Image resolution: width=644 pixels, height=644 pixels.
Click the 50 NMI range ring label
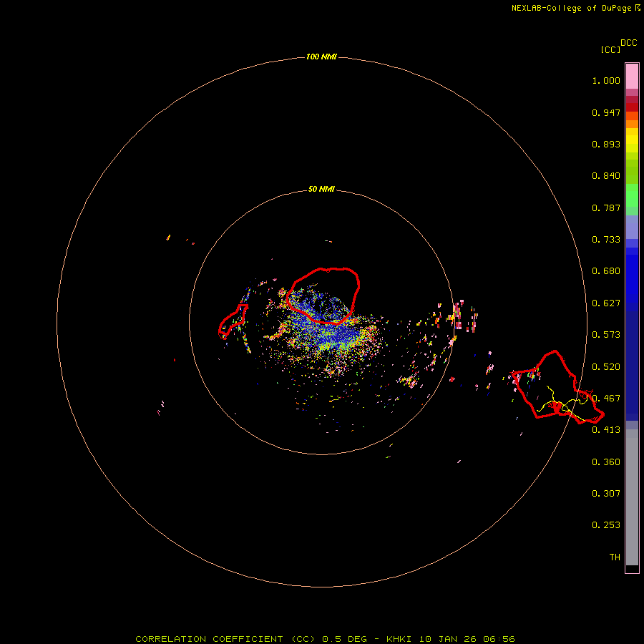coord(321,189)
